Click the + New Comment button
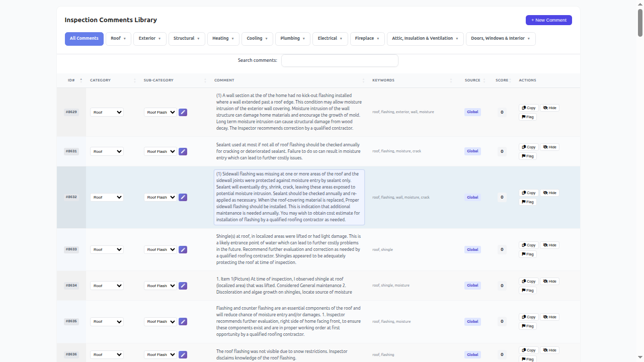This screenshot has width=644, height=362. (x=548, y=20)
